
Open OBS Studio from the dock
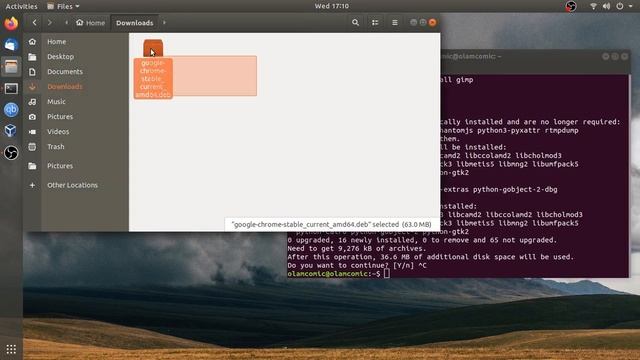click(x=11, y=153)
